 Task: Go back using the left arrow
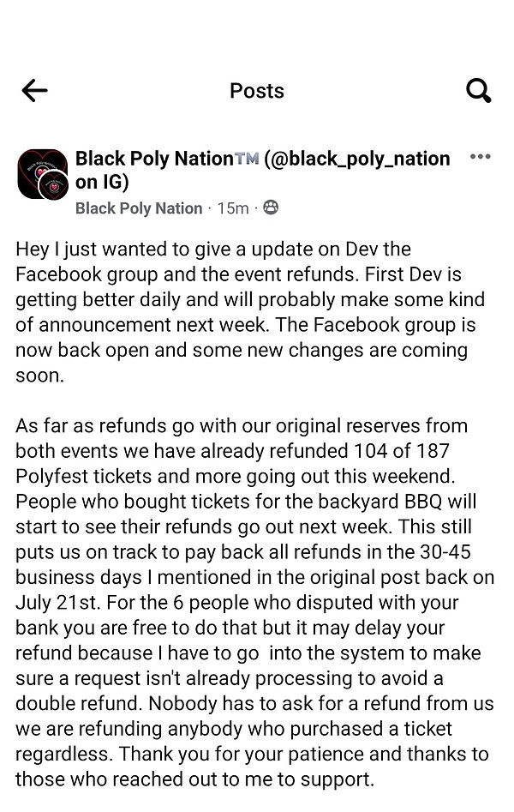pyautogui.click(x=34, y=91)
